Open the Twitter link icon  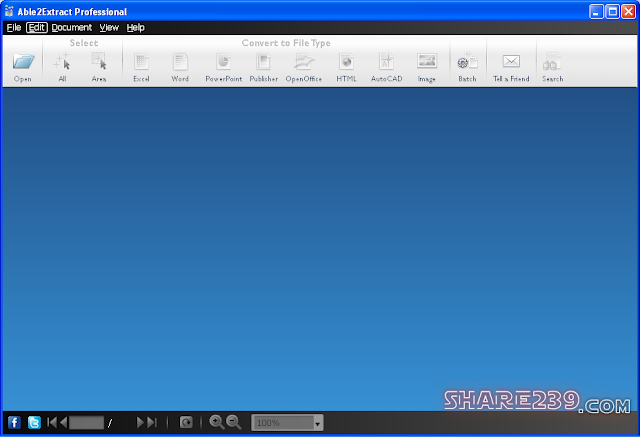click(34, 422)
